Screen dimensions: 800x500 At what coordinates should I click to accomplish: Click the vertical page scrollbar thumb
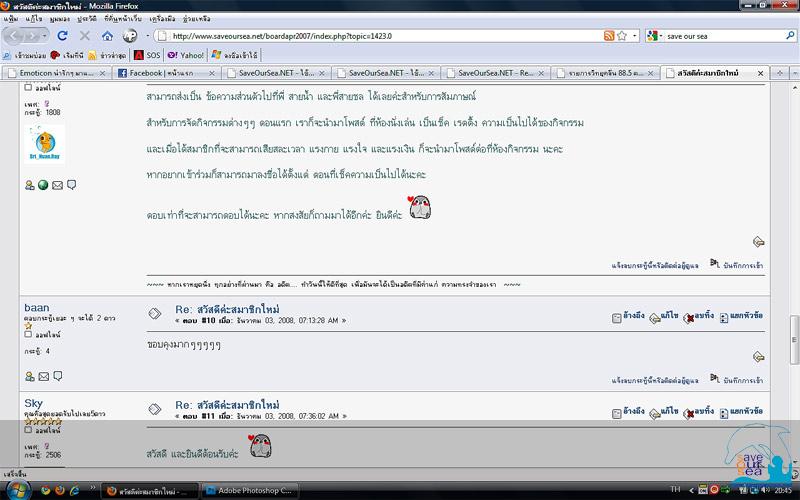(794, 328)
